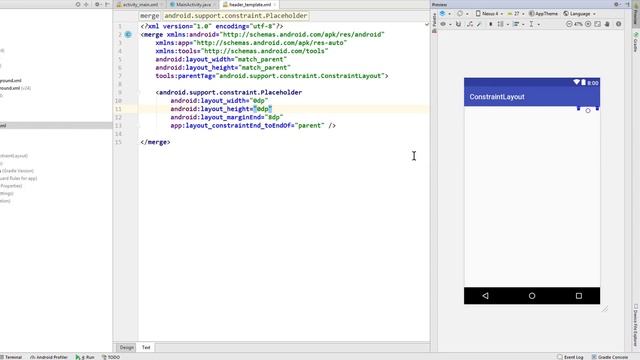Open the AppTheme theme selector
Viewport: 640px width, 360px height.
543,14
